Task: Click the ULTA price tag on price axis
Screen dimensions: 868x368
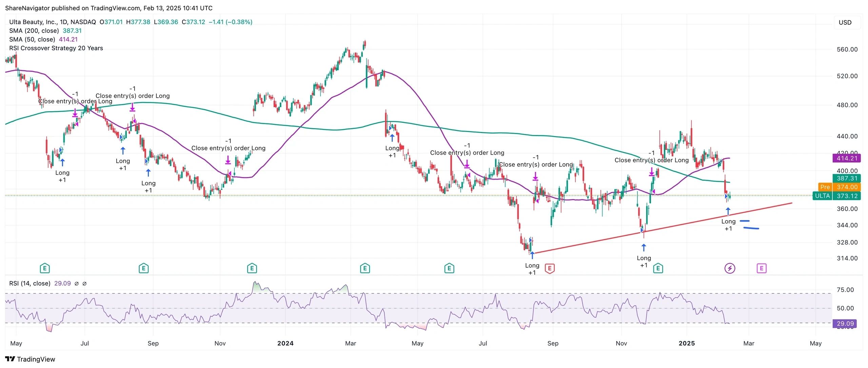Action: click(x=823, y=196)
